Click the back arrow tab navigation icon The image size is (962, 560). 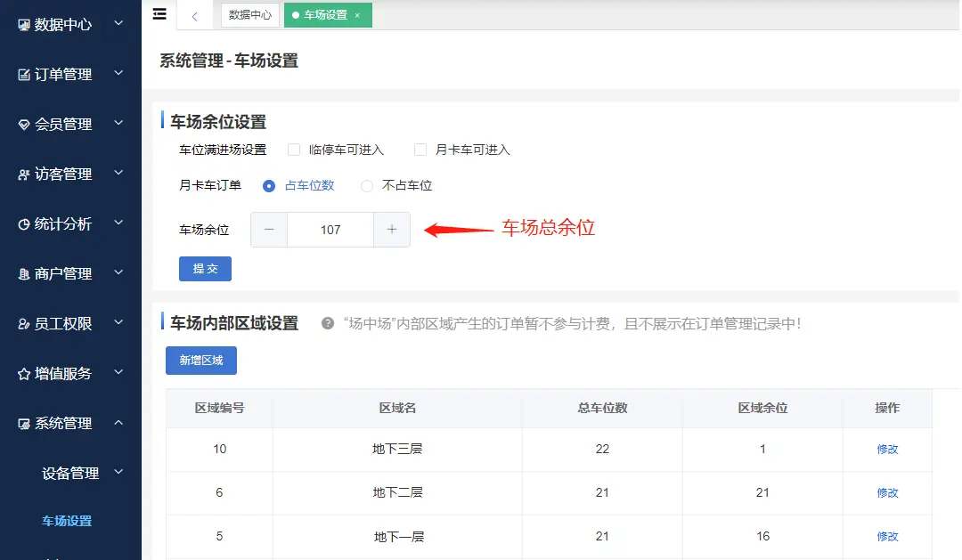pos(194,16)
